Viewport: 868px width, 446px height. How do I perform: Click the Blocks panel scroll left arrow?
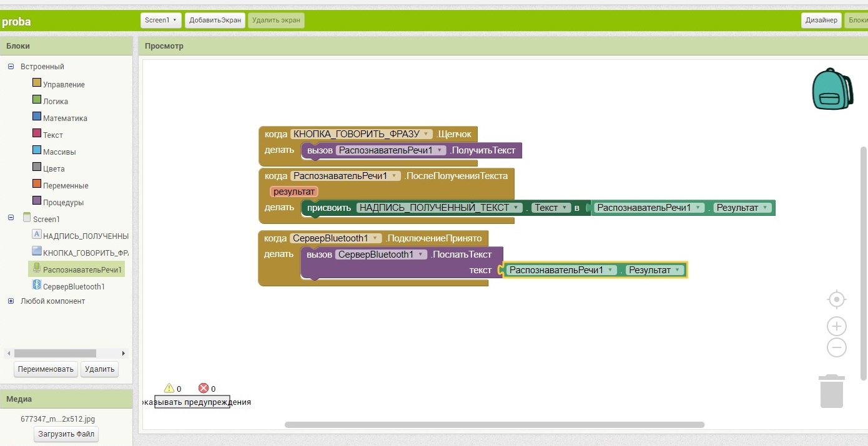pos(8,353)
